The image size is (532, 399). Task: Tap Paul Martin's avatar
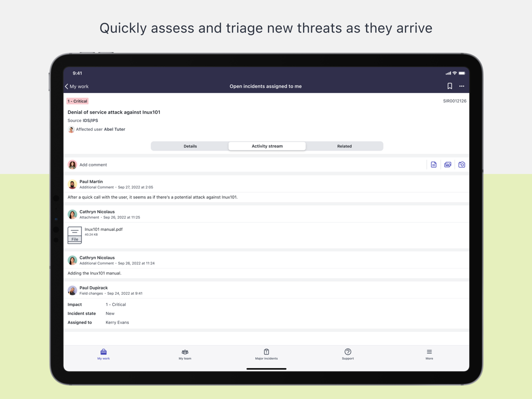[72, 184]
